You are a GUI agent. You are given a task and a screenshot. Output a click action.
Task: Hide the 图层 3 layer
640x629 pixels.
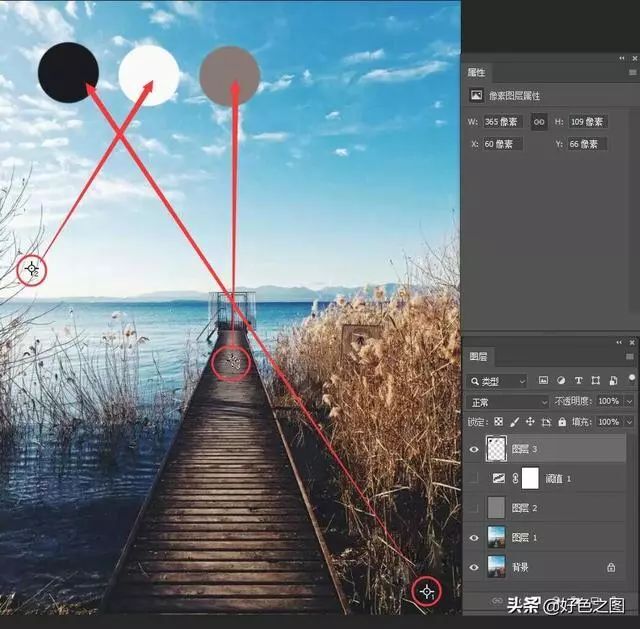click(474, 450)
